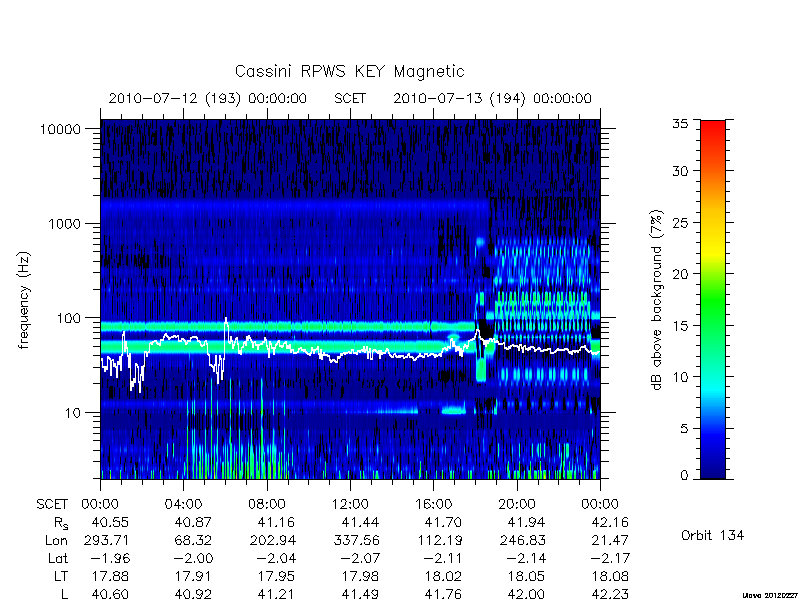Click the LT value 17.98
The width and height of the screenshot is (800, 600).
360,577
